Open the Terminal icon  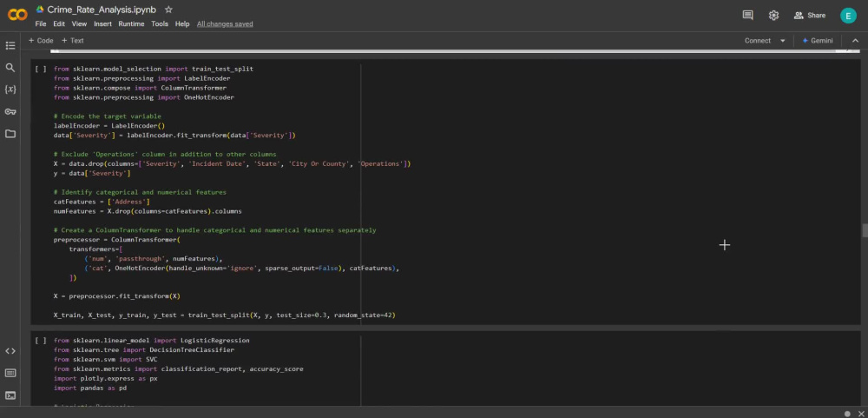(10, 395)
